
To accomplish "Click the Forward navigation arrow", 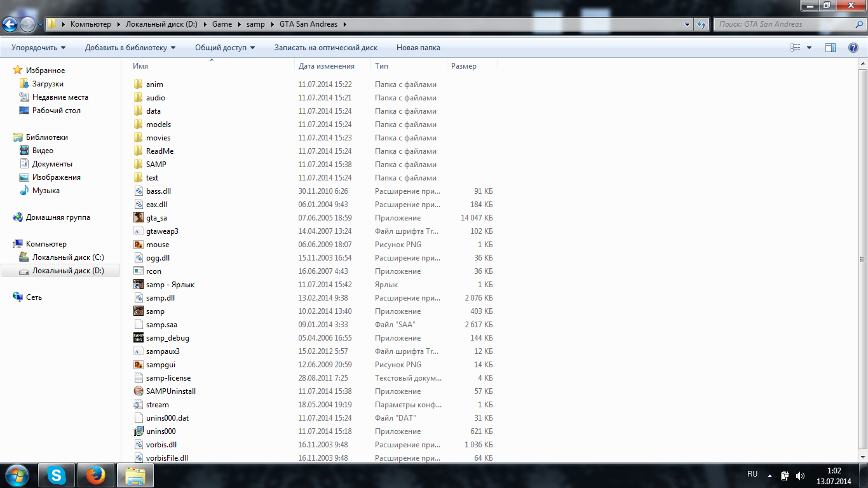I will (x=28, y=24).
